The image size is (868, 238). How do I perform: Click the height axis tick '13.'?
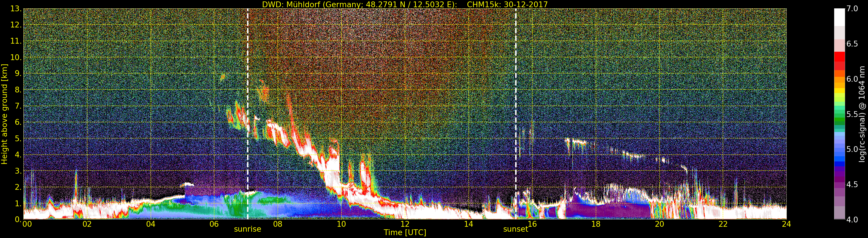coord(16,9)
